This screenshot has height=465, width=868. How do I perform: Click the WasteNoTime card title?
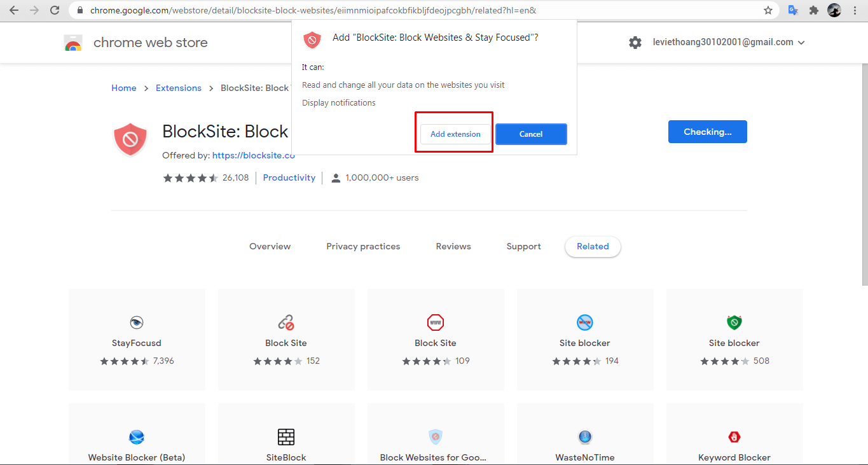[585, 457]
